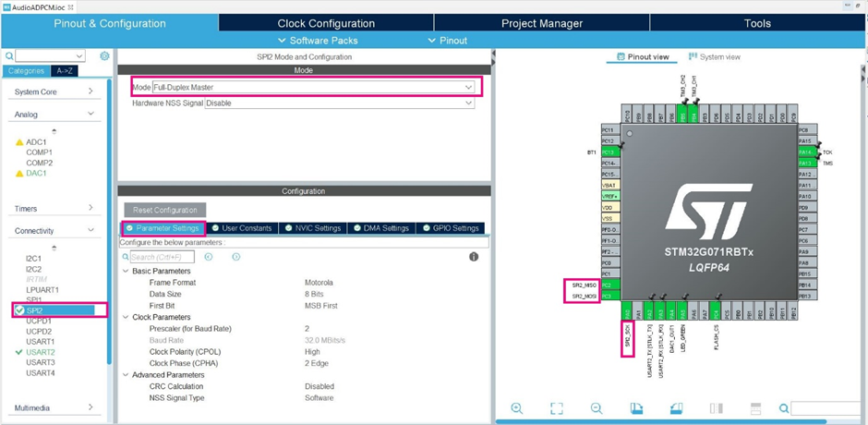Click the green PB4 pin for TIM3_CH1
Viewport: 868px width, 425px height.
pyautogui.click(x=694, y=113)
